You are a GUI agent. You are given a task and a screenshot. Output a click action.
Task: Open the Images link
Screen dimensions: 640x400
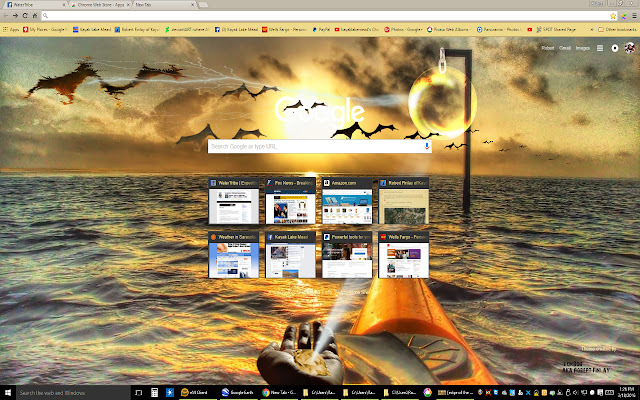click(582, 48)
